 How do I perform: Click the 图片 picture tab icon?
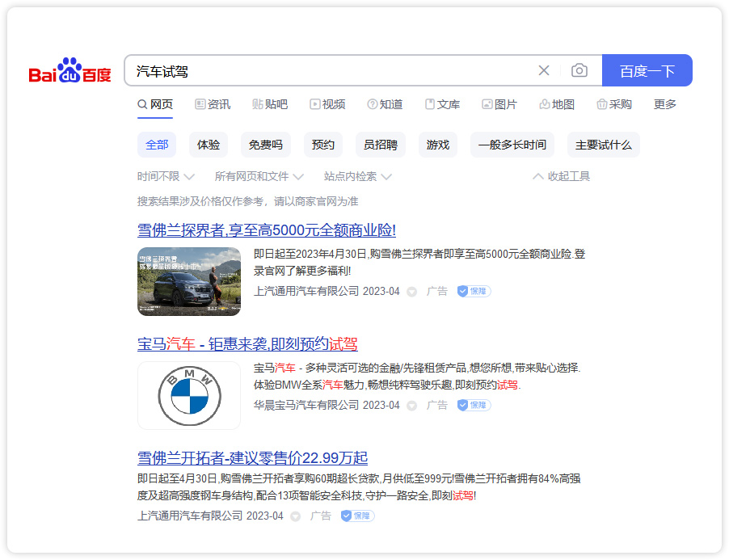point(487,104)
